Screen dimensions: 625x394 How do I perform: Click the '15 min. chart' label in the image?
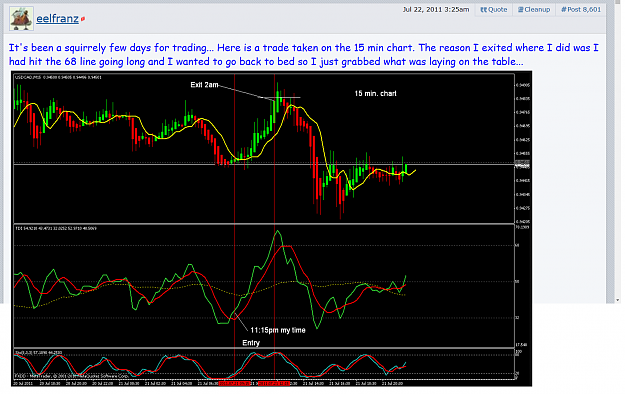375,93
